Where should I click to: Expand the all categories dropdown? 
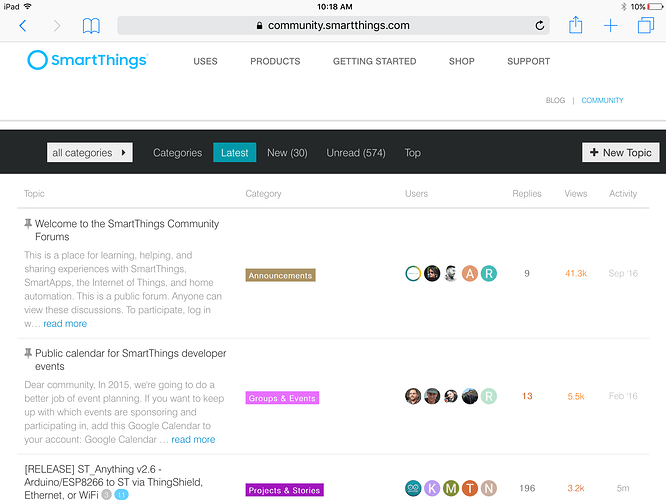tap(90, 153)
